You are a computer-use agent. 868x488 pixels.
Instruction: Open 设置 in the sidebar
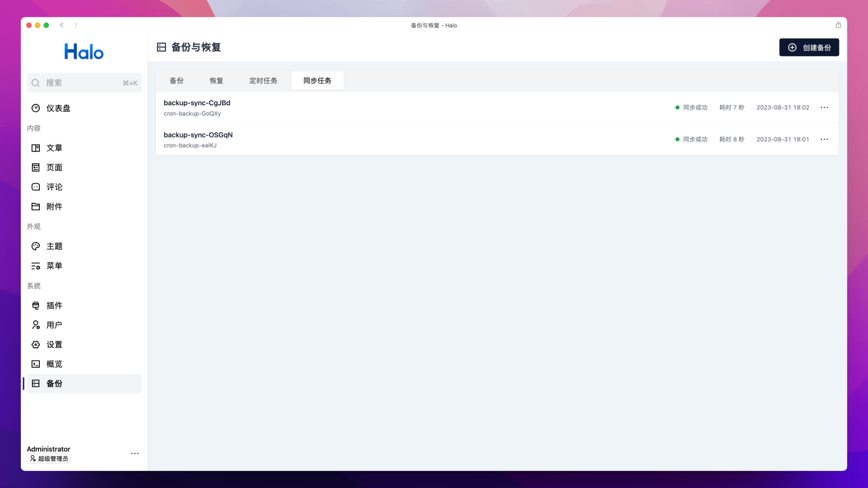click(x=84, y=344)
